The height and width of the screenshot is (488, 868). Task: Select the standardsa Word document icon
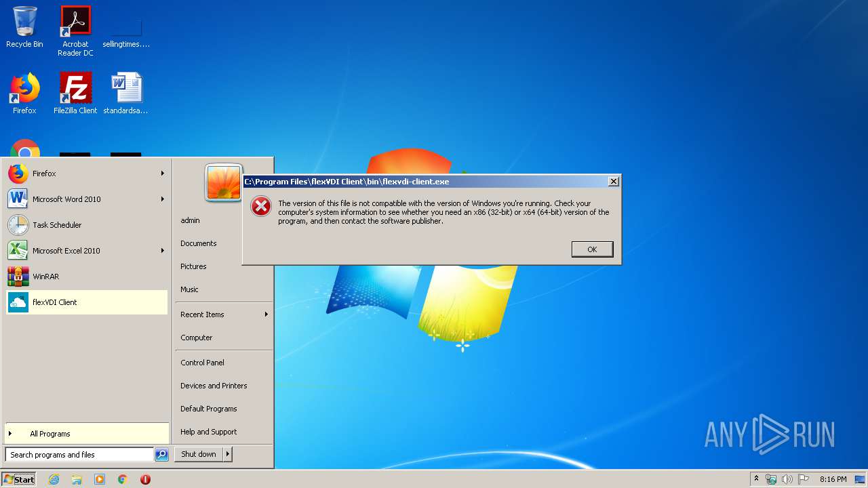[x=126, y=93]
